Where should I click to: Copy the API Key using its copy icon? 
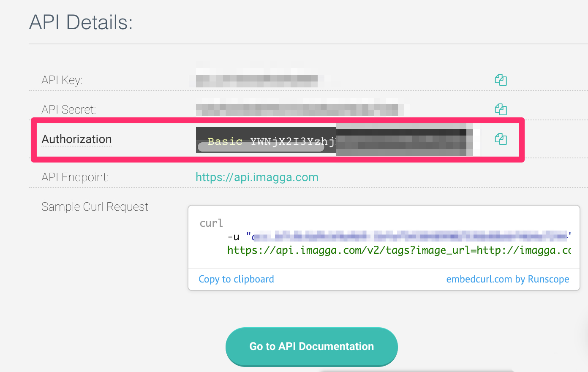click(501, 80)
